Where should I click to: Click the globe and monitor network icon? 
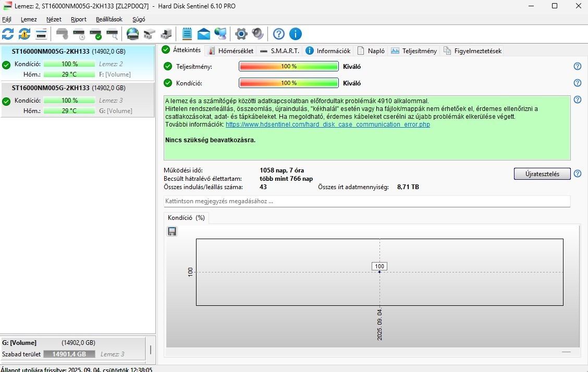(x=220, y=34)
